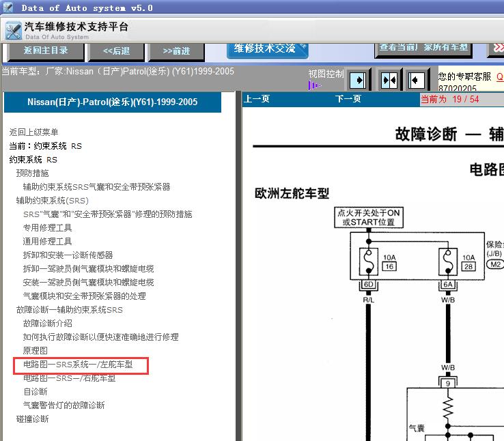This screenshot has width=504, height=441.
Task: Go to previous page (上一页)
Action: point(256,98)
